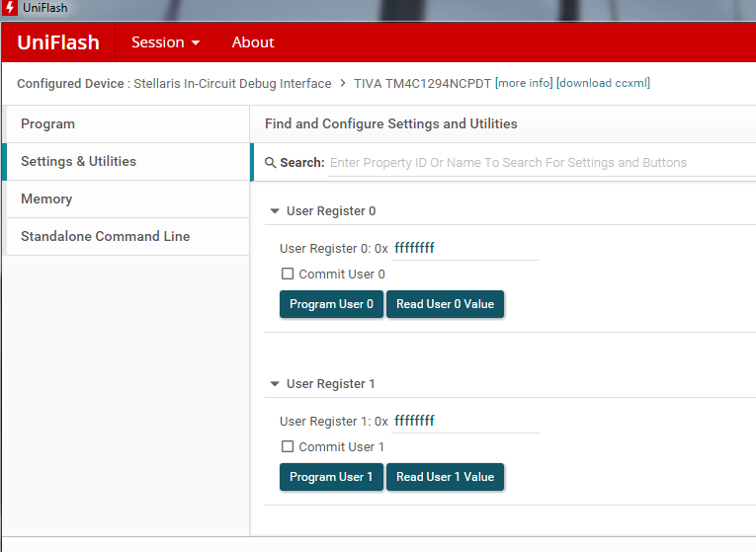756x552 pixels.
Task: Click the Read User 1 Value button
Action: (445, 477)
